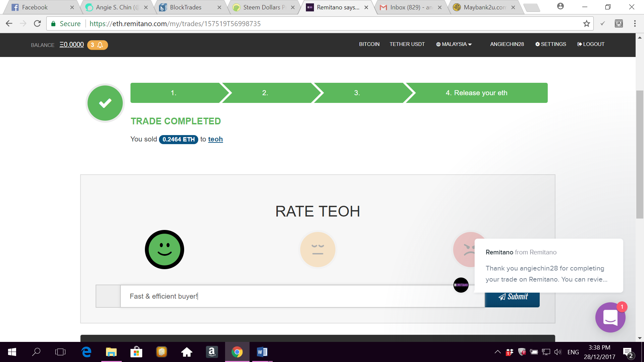The height and width of the screenshot is (362, 644).
Task: Open the Intercom chat launcher bubble
Action: 610,317
